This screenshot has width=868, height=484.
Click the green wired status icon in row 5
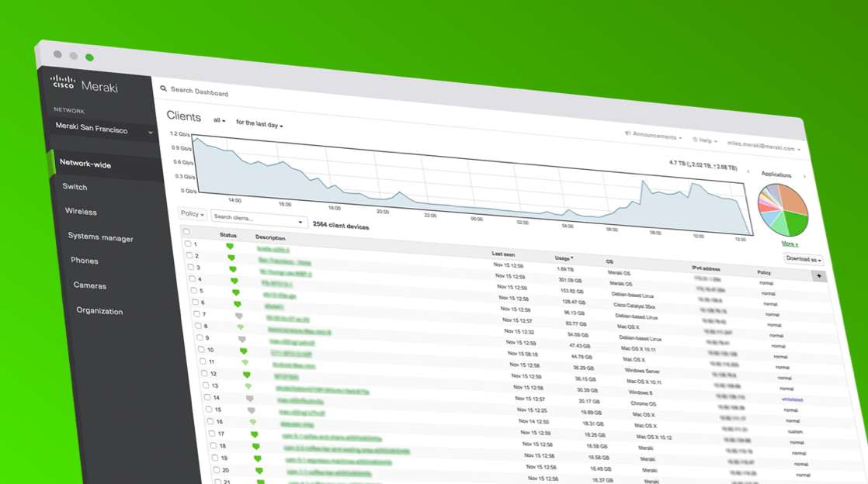[236, 292]
